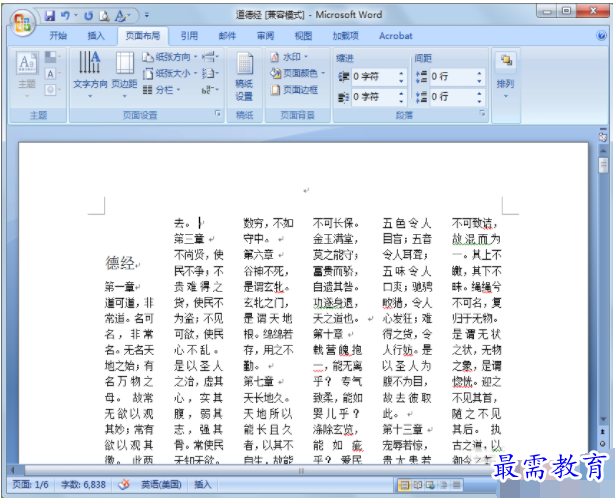This screenshot has width=615, height=498.
Task: Increase spacing before spinner up
Action: tap(479, 73)
